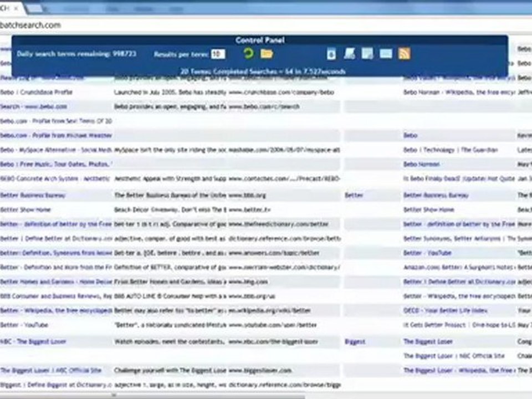
Task: Click 'Launched in July 2005' description cell
Action: 170,93
